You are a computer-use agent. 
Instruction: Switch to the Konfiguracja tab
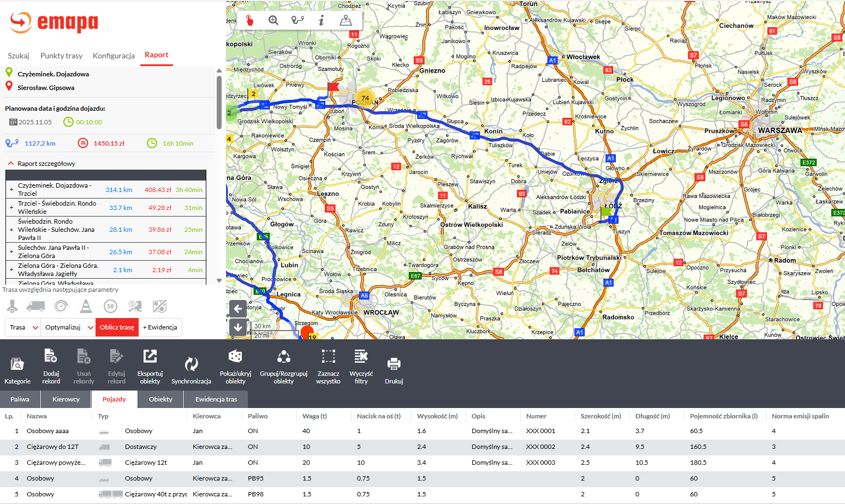[x=114, y=56]
